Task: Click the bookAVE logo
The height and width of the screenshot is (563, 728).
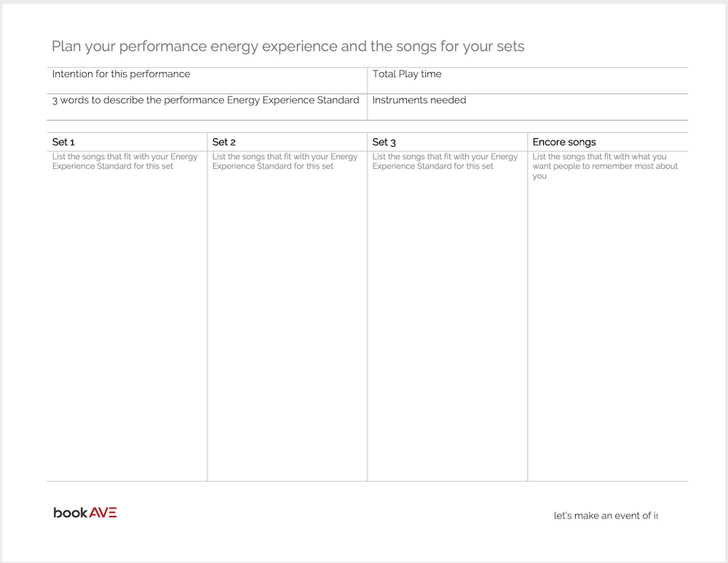Action: 85,513
